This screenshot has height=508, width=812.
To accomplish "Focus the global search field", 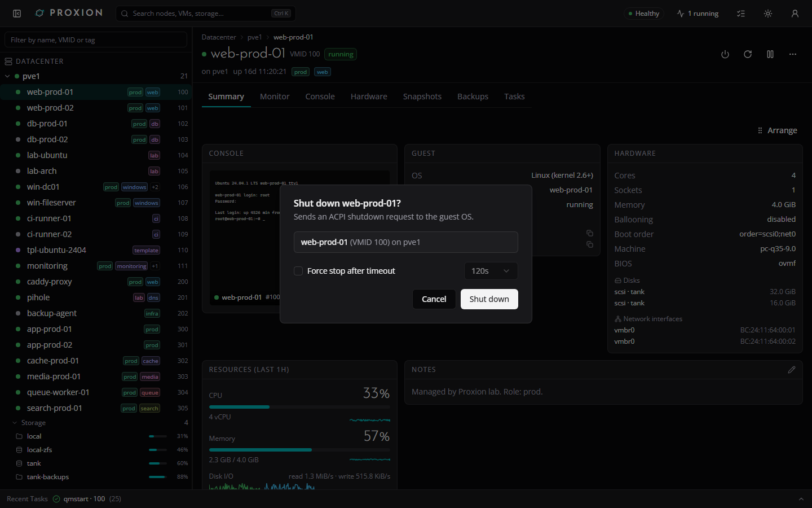I will 206,14.
